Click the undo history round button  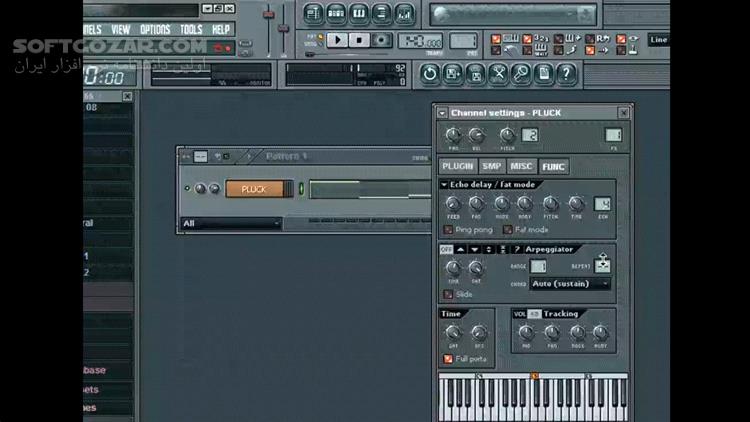(x=430, y=74)
